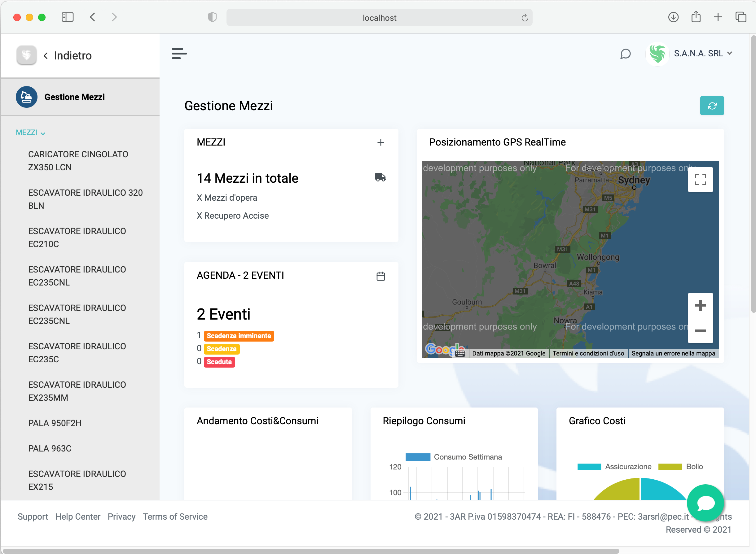Select PALA 963C in sidebar
The width and height of the screenshot is (756, 554).
click(x=50, y=448)
